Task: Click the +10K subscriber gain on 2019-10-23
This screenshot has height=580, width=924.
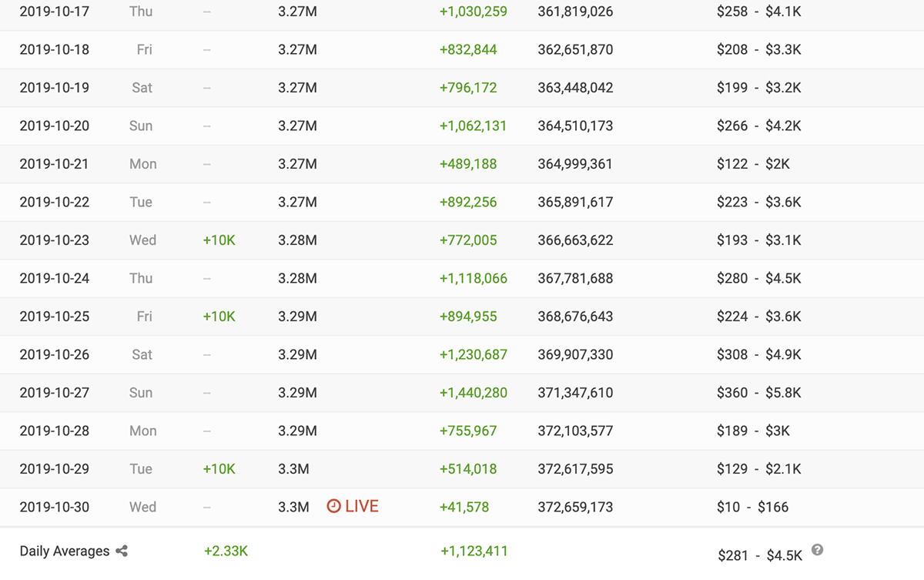Action: point(219,240)
